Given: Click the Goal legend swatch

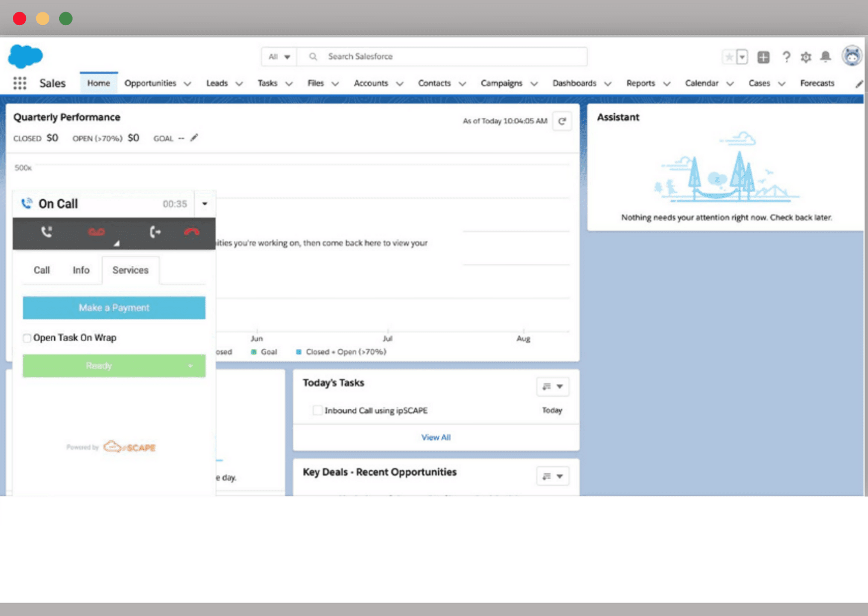Looking at the screenshot, I should [x=254, y=352].
